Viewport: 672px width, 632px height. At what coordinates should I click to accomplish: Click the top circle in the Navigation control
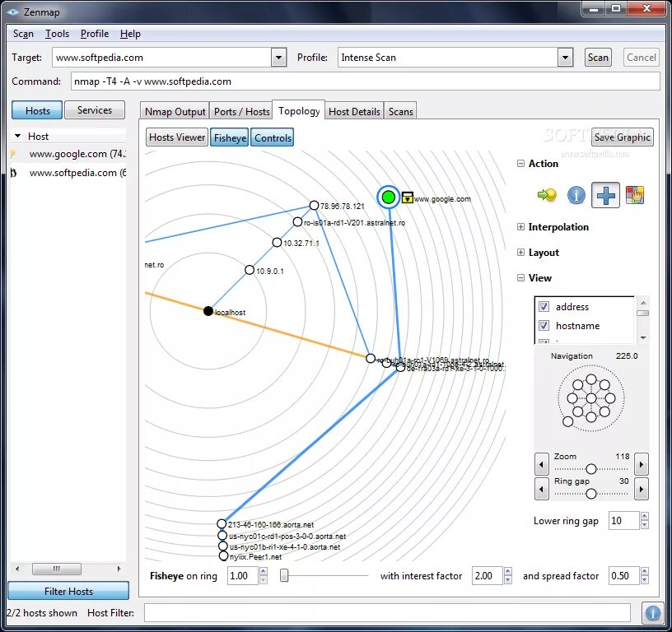tap(591, 379)
